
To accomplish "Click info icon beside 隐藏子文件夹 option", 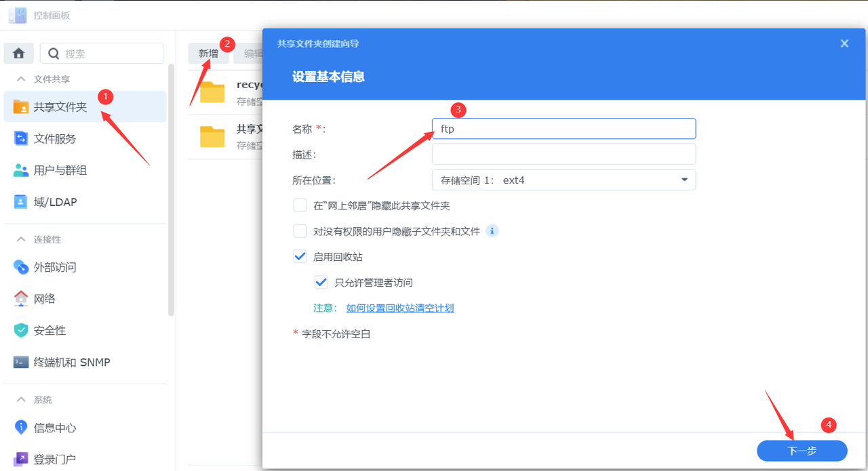I will coord(492,231).
